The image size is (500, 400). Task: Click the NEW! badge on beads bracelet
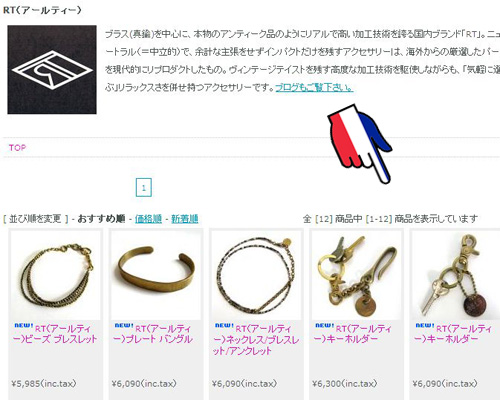pos(24,325)
